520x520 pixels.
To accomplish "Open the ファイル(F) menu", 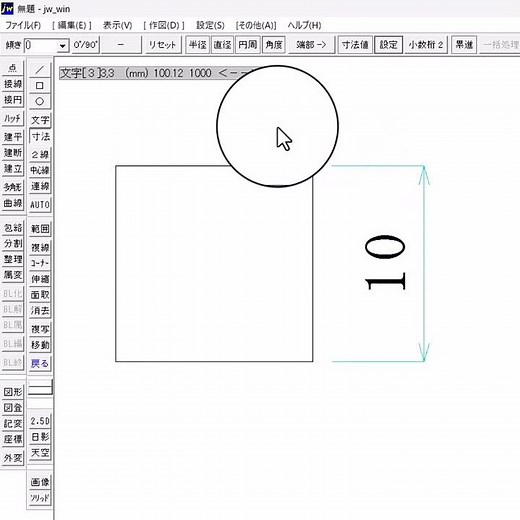I will coord(23,25).
